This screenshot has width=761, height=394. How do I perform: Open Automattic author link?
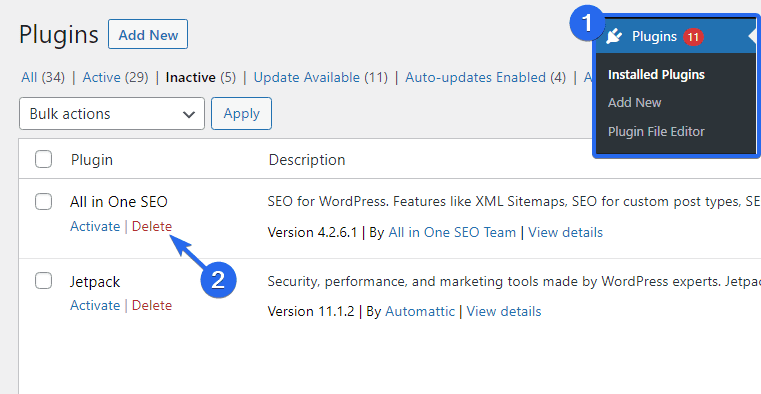tap(420, 312)
